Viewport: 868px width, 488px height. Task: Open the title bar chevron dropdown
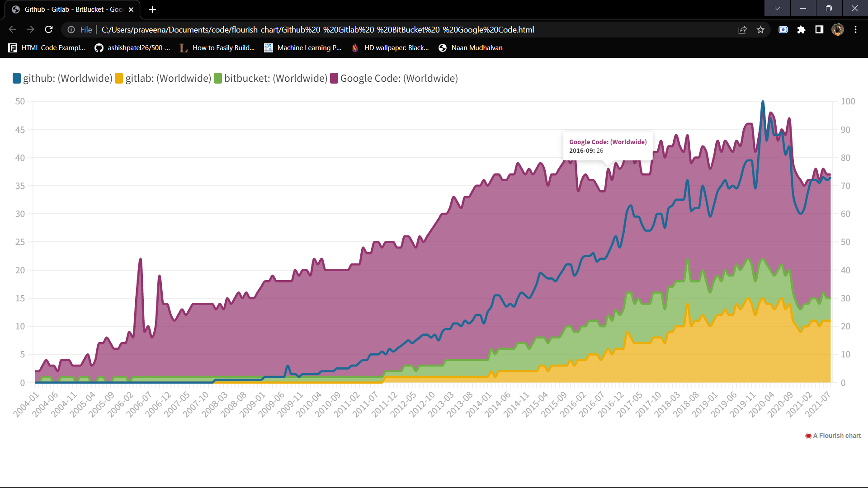point(777,8)
